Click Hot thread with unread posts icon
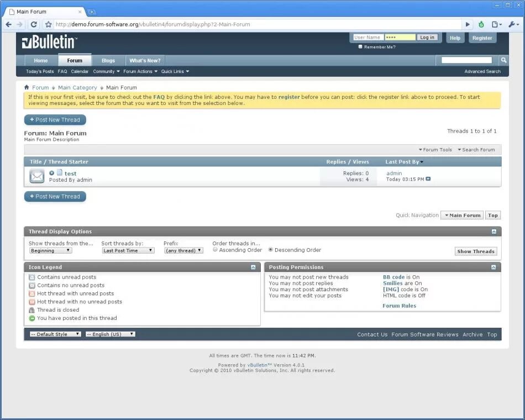525x420 pixels. pyautogui.click(x=32, y=294)
